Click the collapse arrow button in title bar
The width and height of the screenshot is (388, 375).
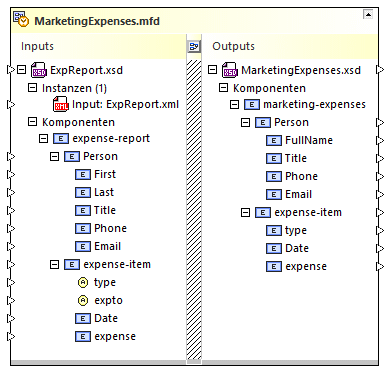368,14
